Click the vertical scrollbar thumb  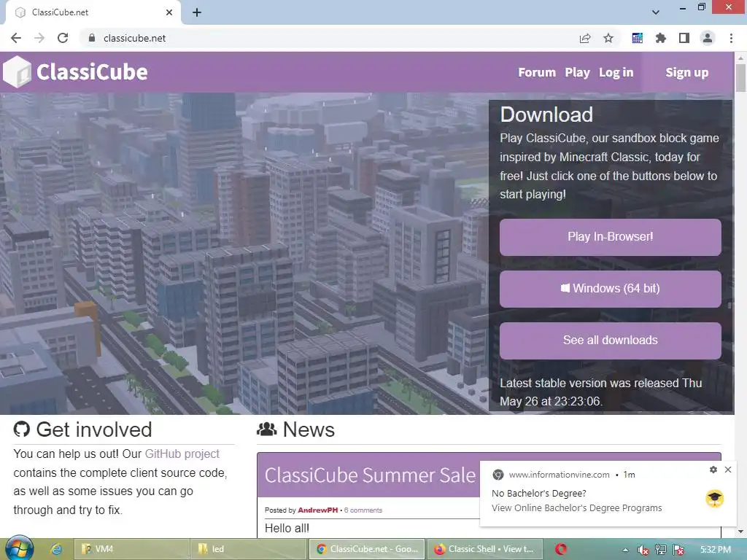[x=740, y=77]
